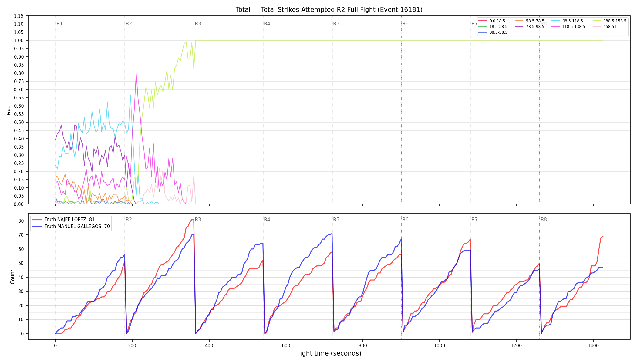
Task: Select the '38.5-58.5' legend label
Action: (498, 32)
